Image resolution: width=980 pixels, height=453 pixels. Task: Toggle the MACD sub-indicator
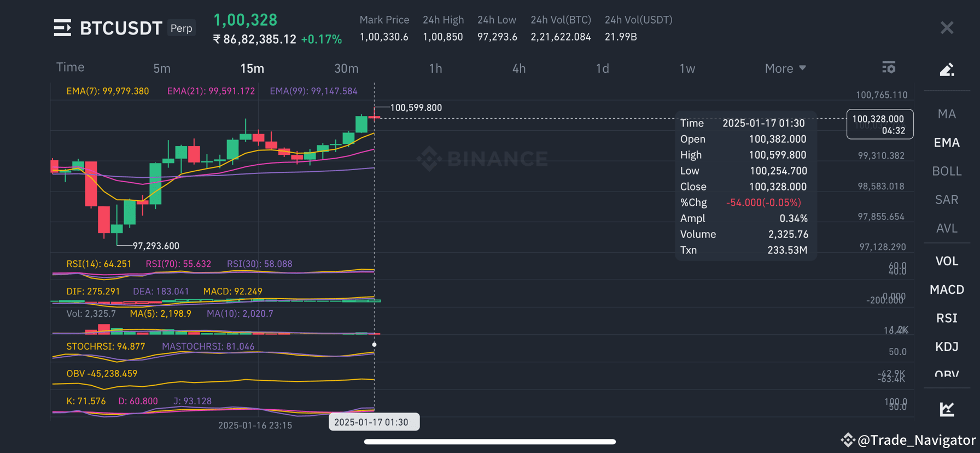pos(947,289)
